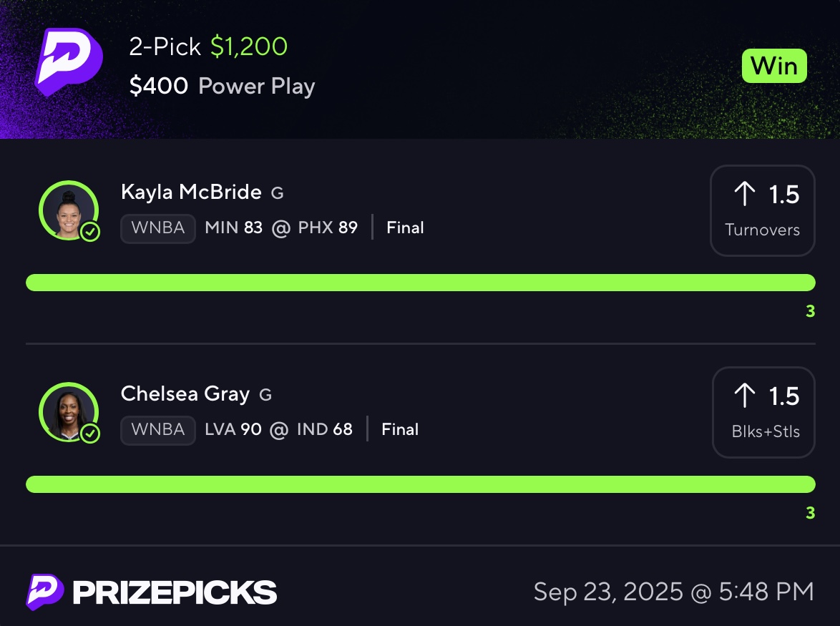840x626 pixels.
Task: Click the green Win badge
Action: click(774, 66)
